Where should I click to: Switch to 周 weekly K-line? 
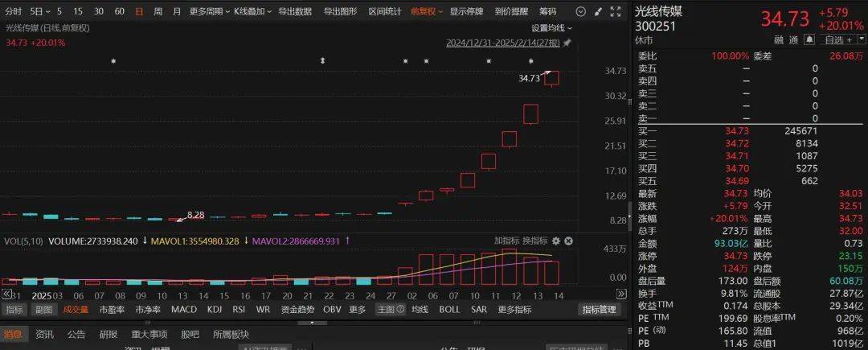pyautogui.click(x=158, y=11)
